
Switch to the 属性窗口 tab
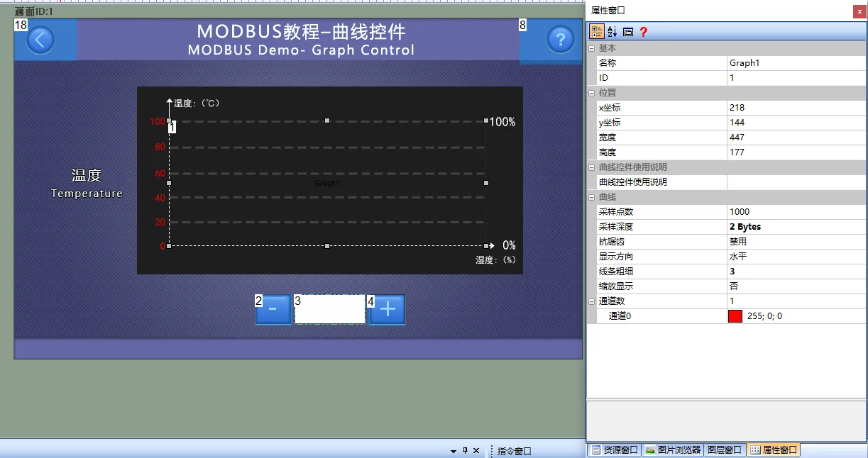coord(772,449)
